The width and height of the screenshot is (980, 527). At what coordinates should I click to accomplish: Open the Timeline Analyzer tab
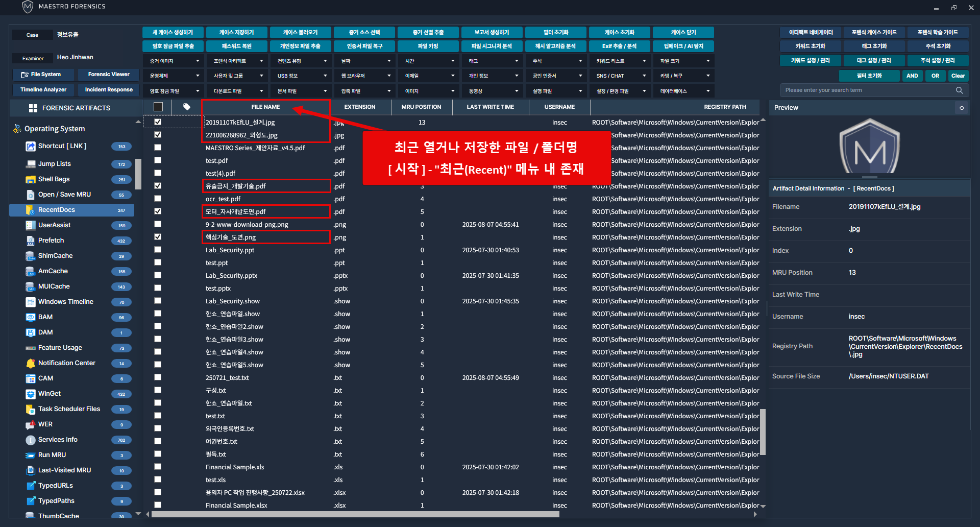(x=43, y=90)
